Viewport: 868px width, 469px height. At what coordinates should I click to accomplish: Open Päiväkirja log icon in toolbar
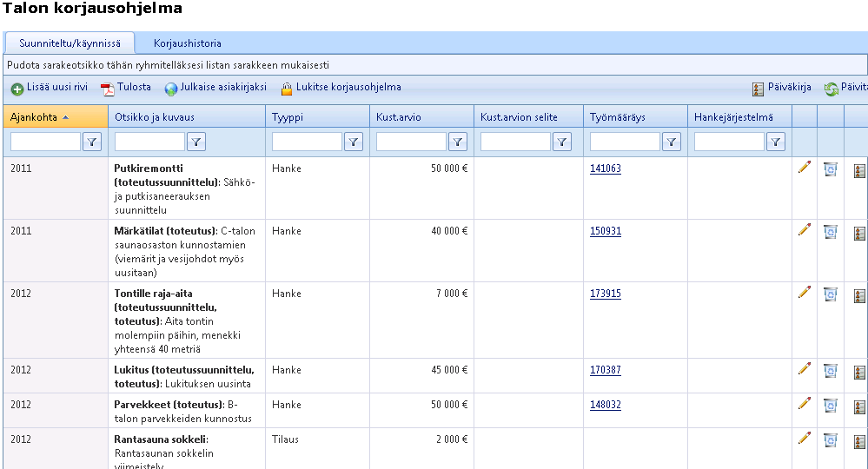(x=758, y=89)
